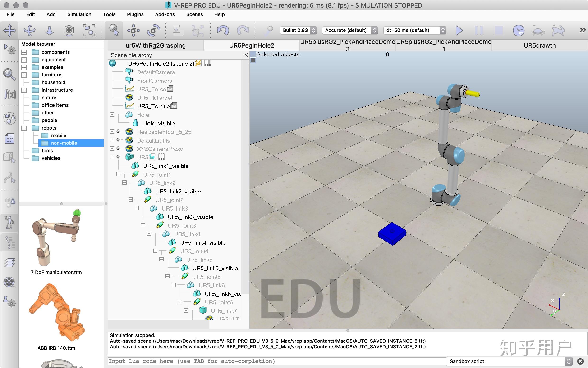The image size is (588, 368).
Task: Close the Scene hierarchy panel
Action: (246, 55)
